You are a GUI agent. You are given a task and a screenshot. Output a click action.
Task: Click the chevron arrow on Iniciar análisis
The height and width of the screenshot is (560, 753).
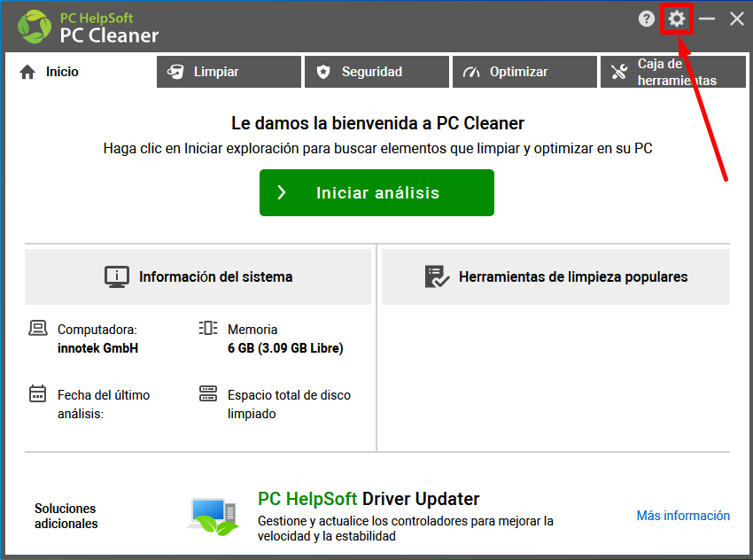pos(282,192)
